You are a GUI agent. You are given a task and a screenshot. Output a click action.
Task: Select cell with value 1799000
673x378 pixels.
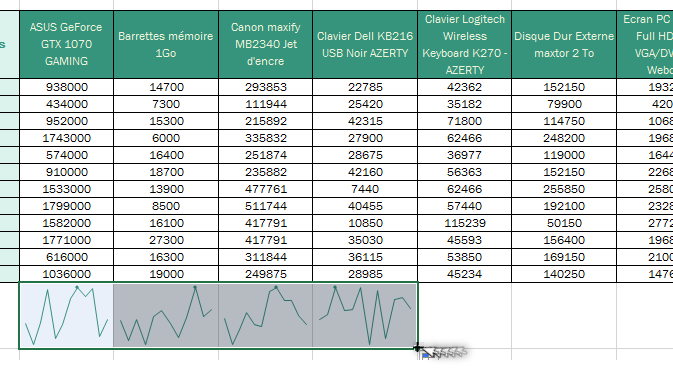tap(67, 206)
